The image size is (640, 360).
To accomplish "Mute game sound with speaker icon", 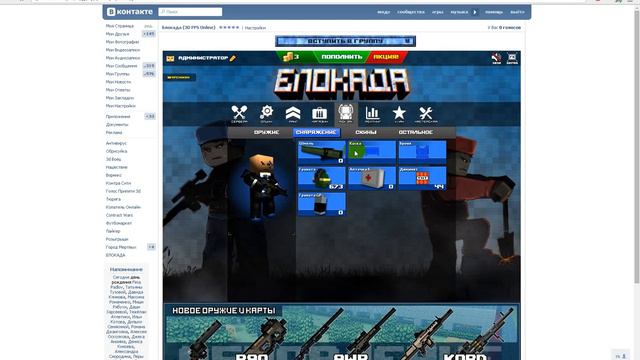I will pyautogui.click(x=496, y=58).
